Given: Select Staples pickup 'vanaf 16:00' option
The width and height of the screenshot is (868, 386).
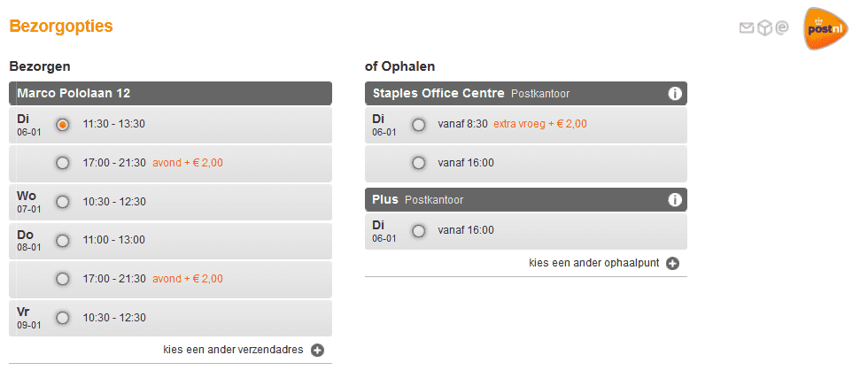Looking at the screenshot, I should tap(419, 163).
